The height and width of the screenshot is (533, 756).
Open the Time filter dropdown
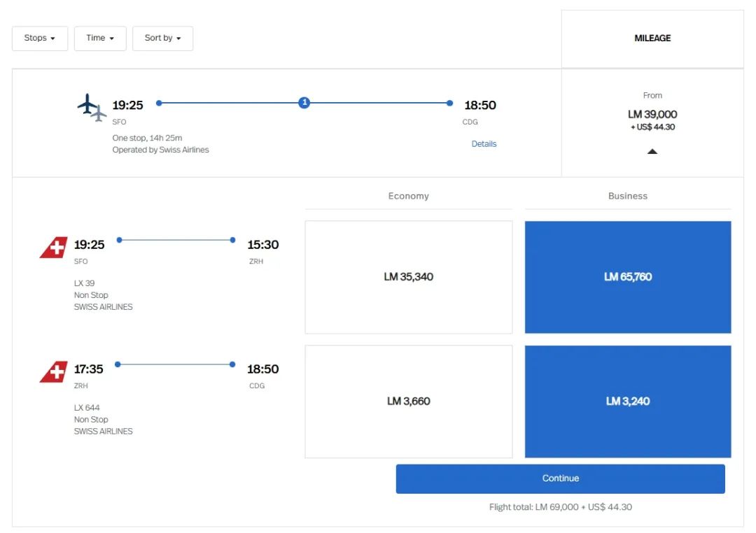[100, 38]
